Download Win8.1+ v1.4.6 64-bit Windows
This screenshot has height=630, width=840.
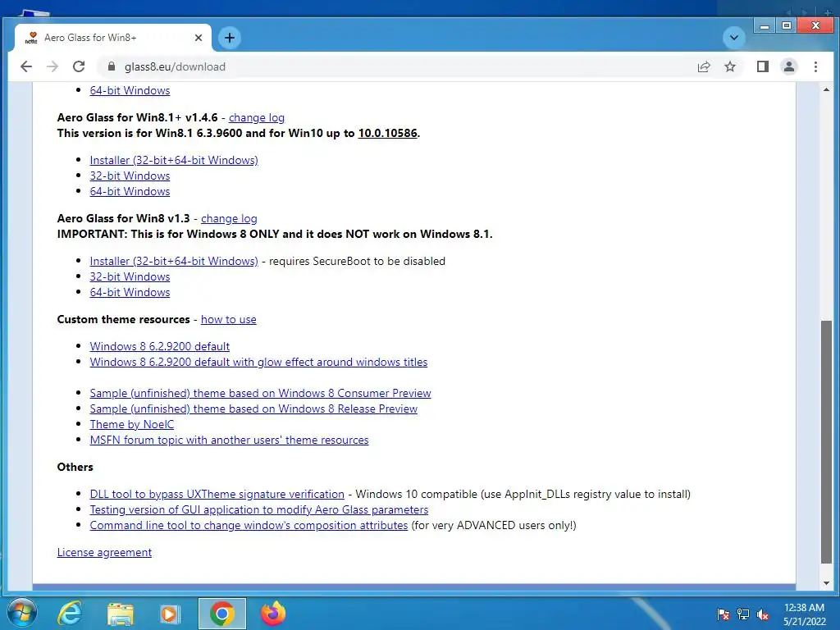(x=130, y=191)
